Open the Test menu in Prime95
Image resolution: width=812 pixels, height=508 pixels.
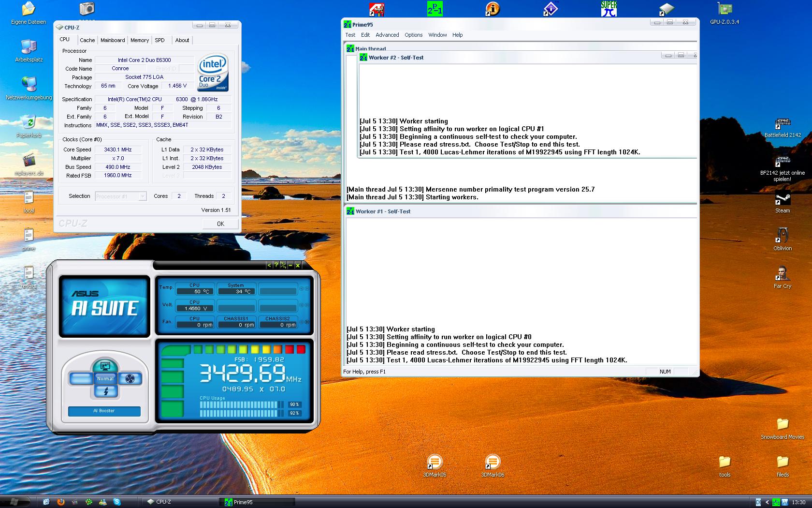pyautogui.click(x=350, y=35)
